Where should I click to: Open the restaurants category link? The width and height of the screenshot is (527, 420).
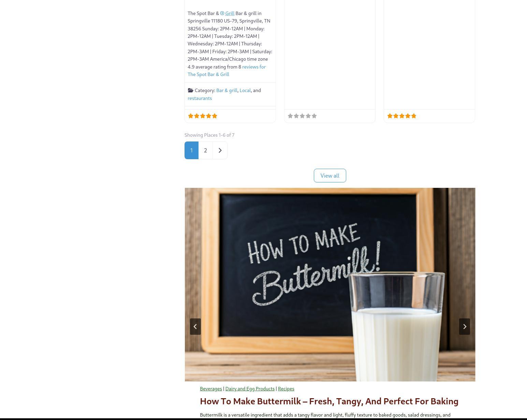point(200,98)
